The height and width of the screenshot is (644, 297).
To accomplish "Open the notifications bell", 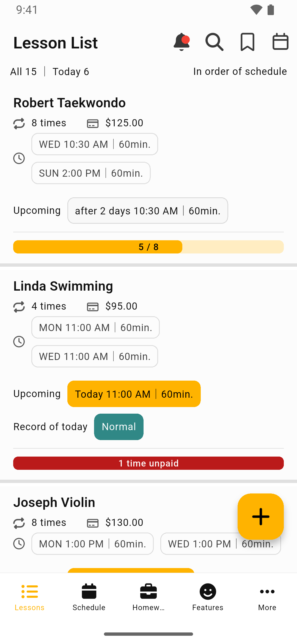I will tap(182, 42).
